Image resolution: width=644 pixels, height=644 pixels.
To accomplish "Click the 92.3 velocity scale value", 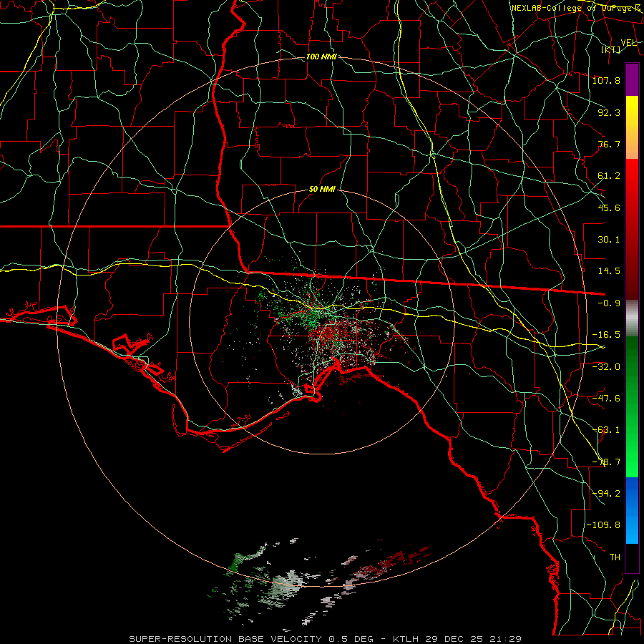I will pos(609,112).
